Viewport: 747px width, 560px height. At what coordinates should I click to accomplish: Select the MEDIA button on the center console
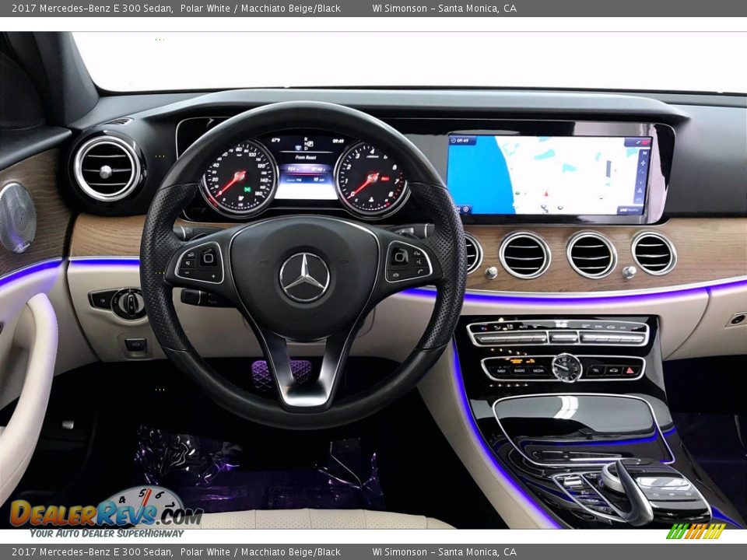pyautogui.click(x=538, y=370)
